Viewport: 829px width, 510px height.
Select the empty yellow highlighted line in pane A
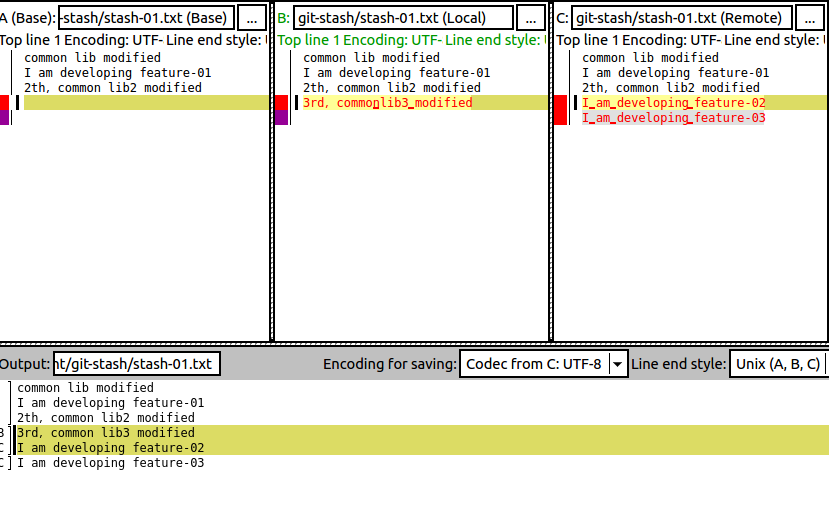(x=146, y=103)
